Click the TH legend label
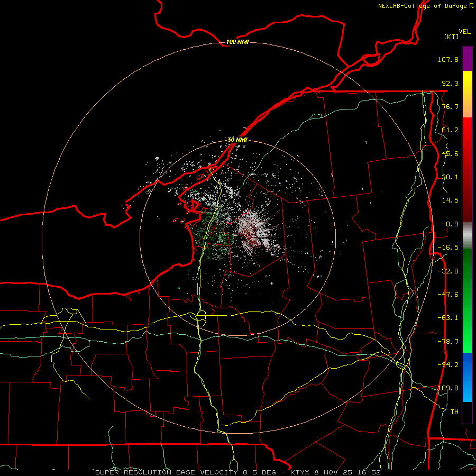This screenshot has width=476, height=476. point(454,412)
